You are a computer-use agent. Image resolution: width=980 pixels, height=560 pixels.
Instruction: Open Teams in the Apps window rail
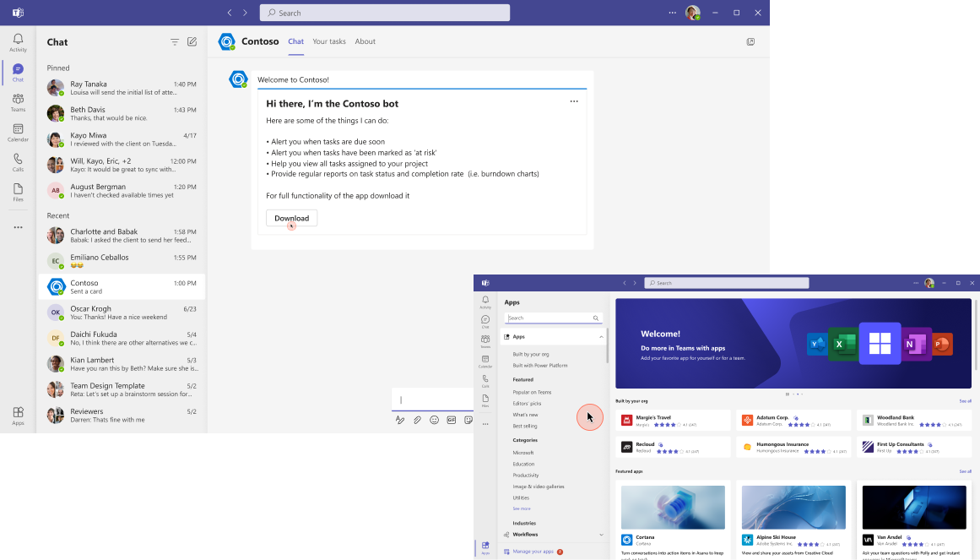[485, 341]
